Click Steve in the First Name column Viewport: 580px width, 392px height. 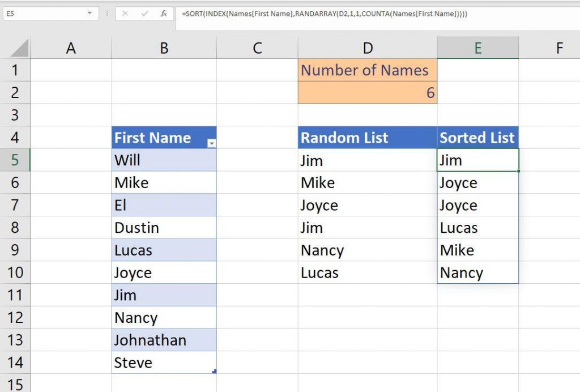(164, 363)
